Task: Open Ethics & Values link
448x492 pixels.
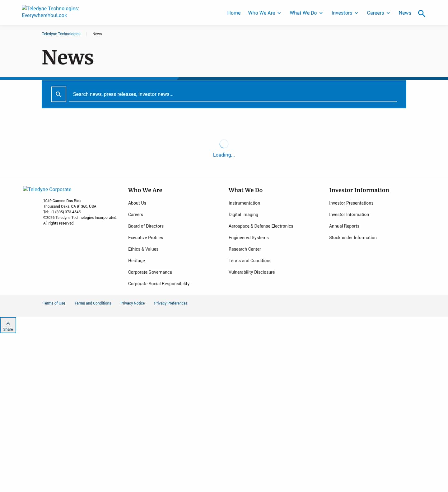Action: click(x=143, y=249)
